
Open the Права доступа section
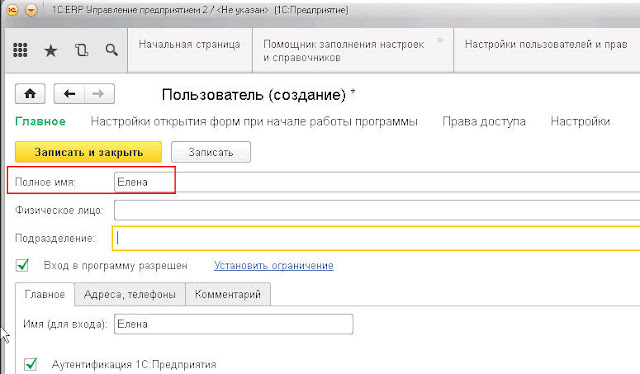point(484,122)
